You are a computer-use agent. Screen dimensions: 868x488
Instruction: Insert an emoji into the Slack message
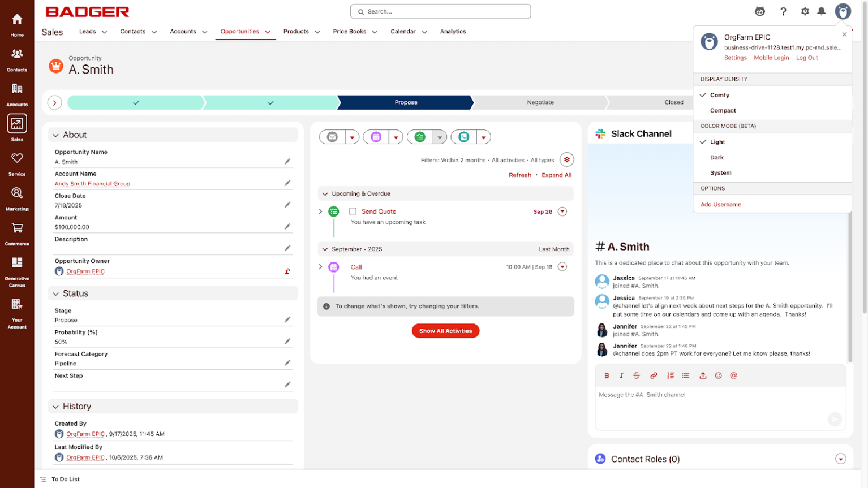coord(718,375)
